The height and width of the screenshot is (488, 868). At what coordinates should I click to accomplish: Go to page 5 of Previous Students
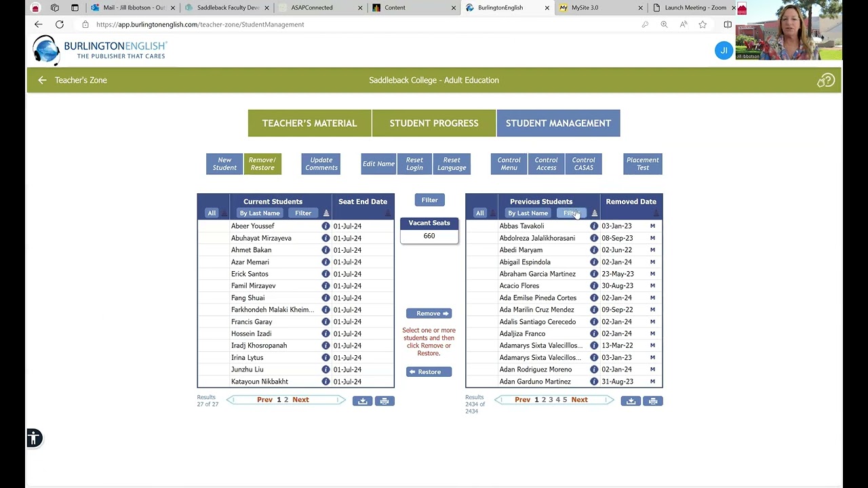(x=565, y=400)
